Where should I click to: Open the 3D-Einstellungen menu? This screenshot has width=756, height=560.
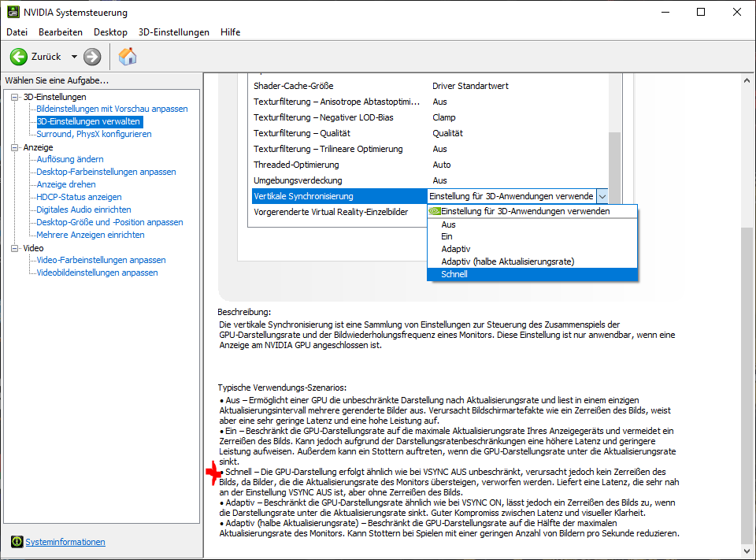click(173, 32)
